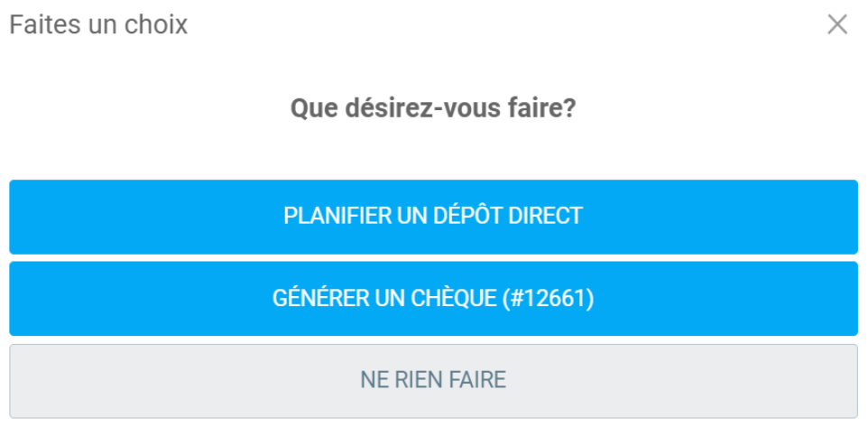Click the question Que désirez-vous faire?
The width and height of the screenshot is (868, 427).
coord(433,109)
